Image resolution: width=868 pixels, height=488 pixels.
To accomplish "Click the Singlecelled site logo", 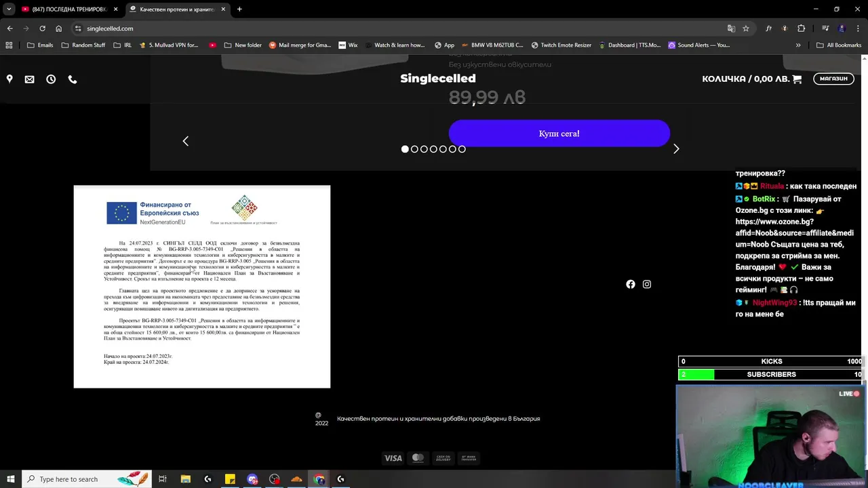I will (438, 79).
